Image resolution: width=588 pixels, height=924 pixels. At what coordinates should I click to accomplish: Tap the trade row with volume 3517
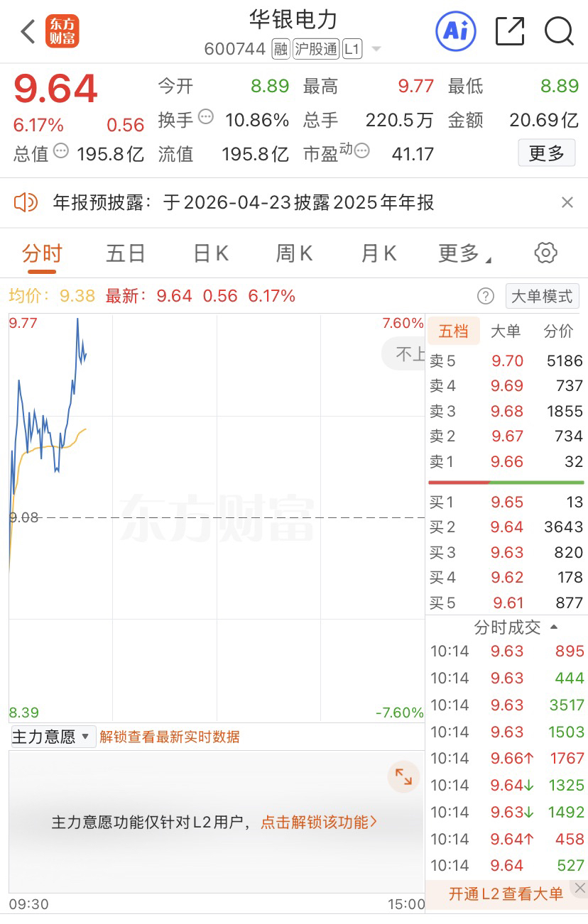coord(507,705)
